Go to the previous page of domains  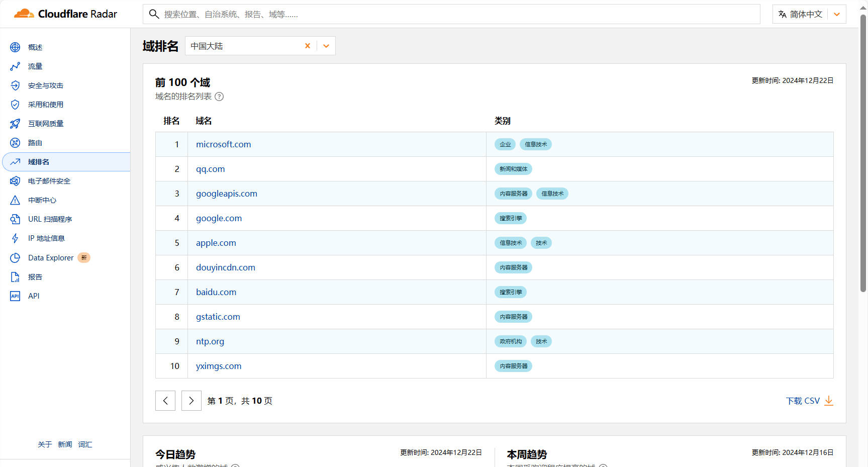(165, 401)
